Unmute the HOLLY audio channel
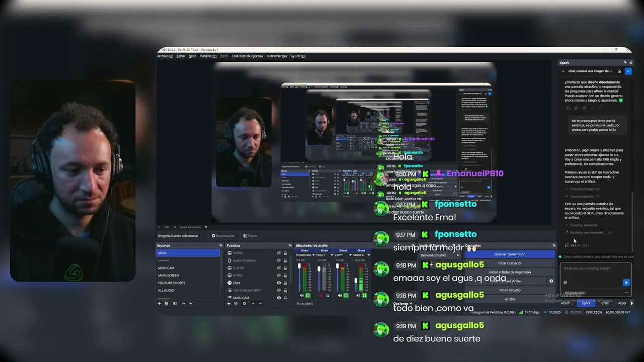 (321, 296)
